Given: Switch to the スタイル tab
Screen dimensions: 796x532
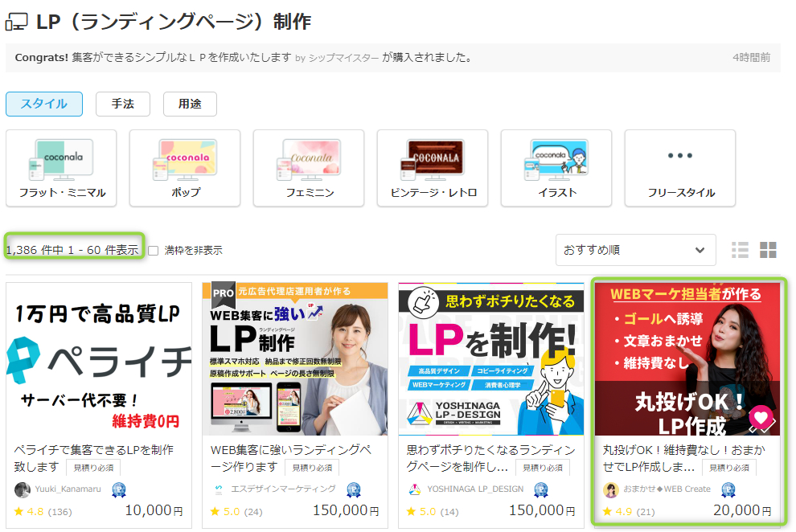Looking at the screenshot, I should pos(44,104).
